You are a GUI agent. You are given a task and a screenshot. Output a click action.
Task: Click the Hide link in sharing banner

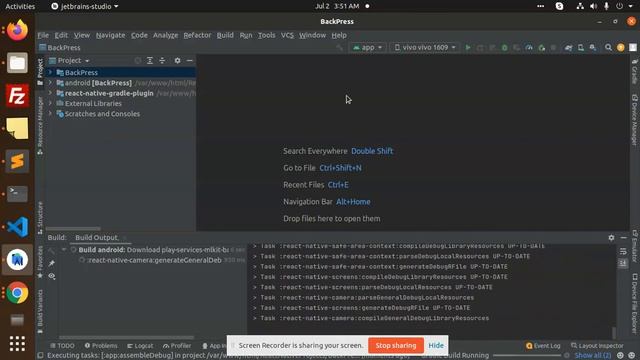(x=436, y=345)
